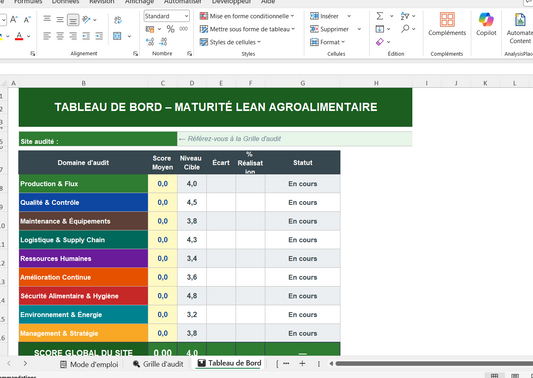Go to previous sheet tab arrow
The height and width of the screenshot is (378, 533).
tap(9, 363)
